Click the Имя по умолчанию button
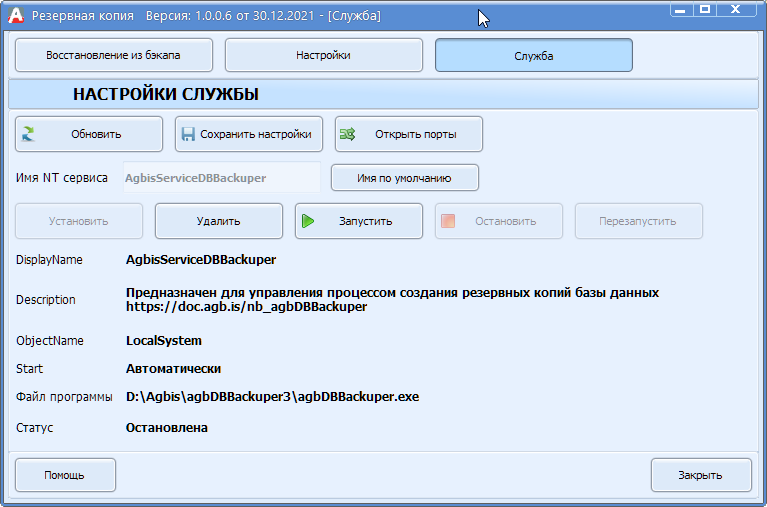Image resolution: width=767 pixels, height=507 pixels. pos(405,178)
